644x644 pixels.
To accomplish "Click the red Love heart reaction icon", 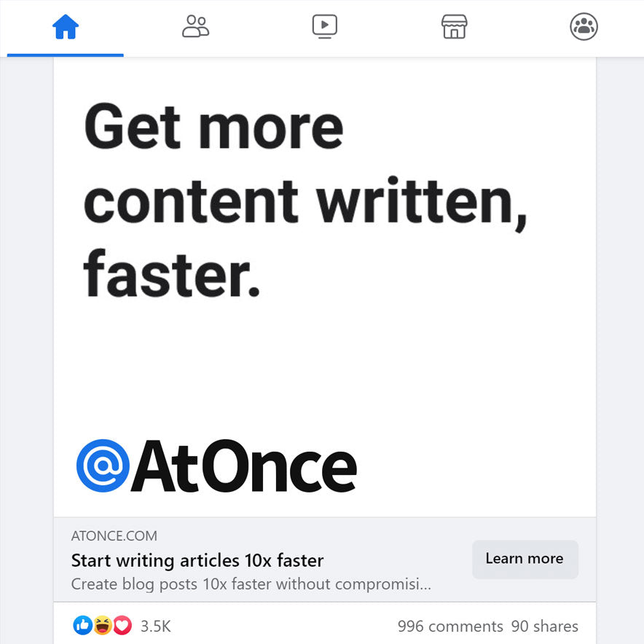I will tap(122, 626).
